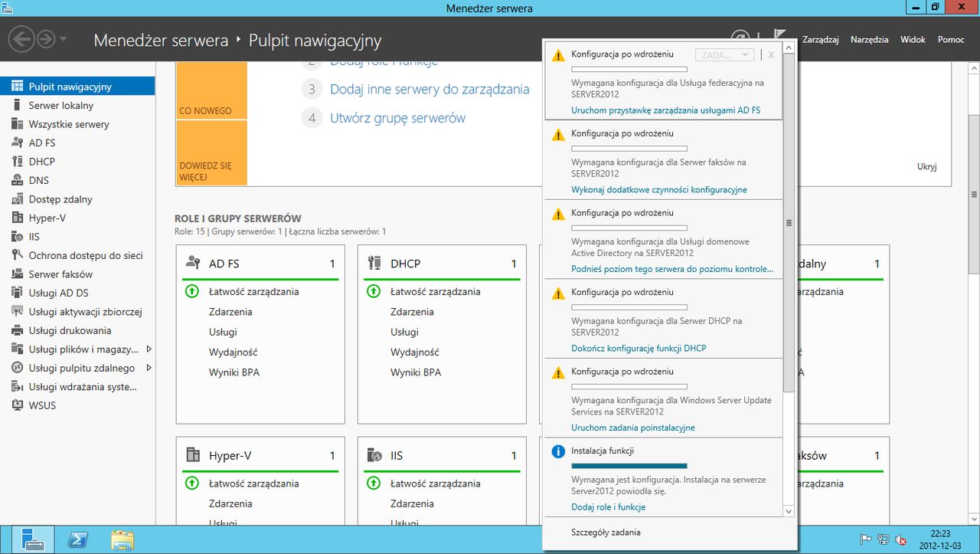This screenshot has width=980, height=554.
Task: Click Dodaj role i funkcje notification link
Action: [608, 506]
